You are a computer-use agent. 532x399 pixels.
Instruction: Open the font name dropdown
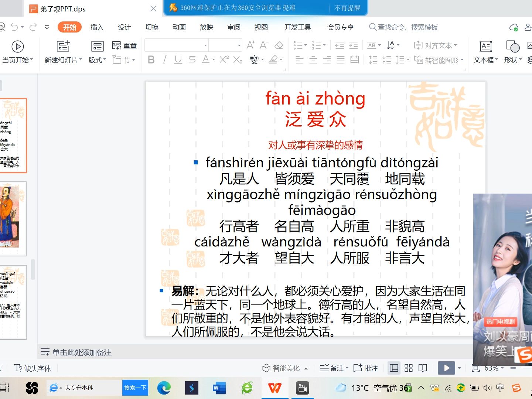(205, 45)
